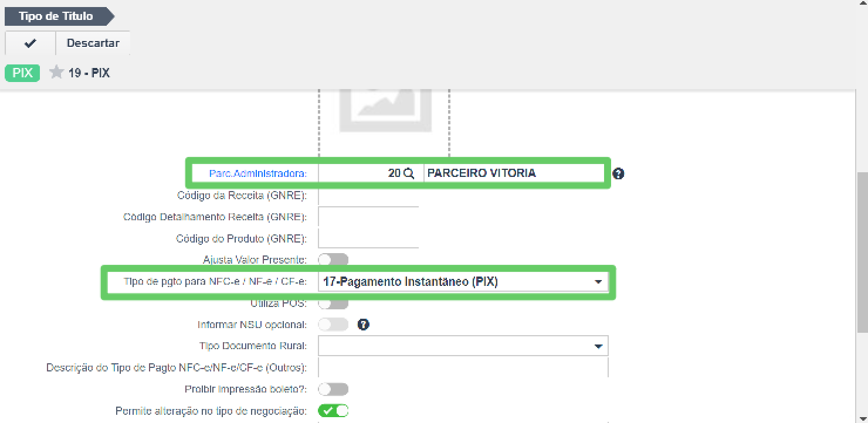Click the checkmark confirm button
This screenshot has width=868, height=423.
[x=30, y=43]
